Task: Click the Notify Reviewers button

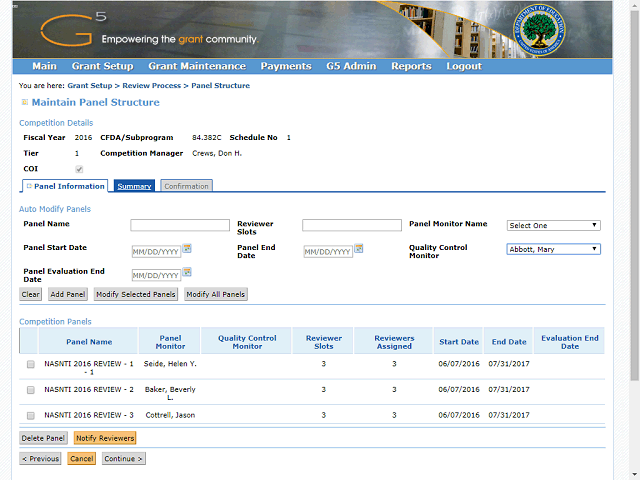Action: 104,438
